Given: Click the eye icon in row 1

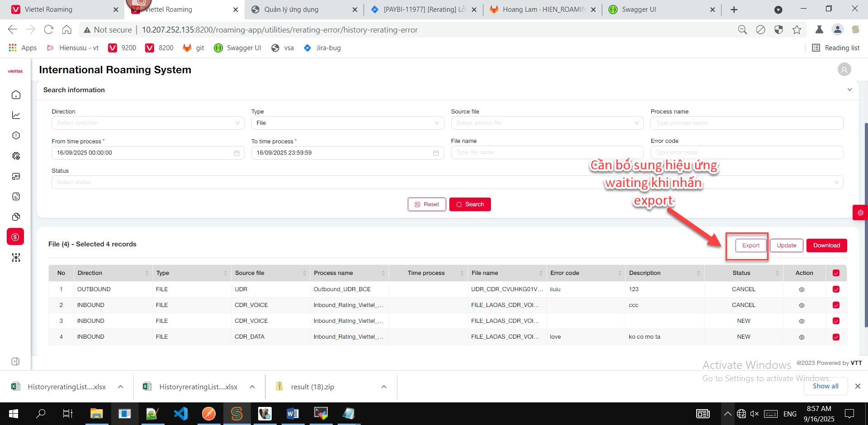Looking at the screenshot, I should point(802,290).
